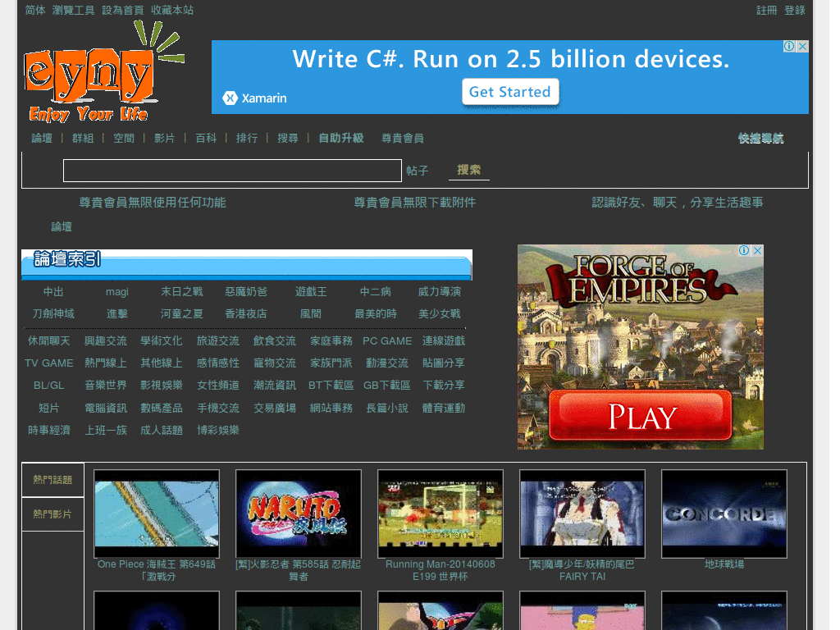Click the 香港夜店 tag link

(246, 313)
